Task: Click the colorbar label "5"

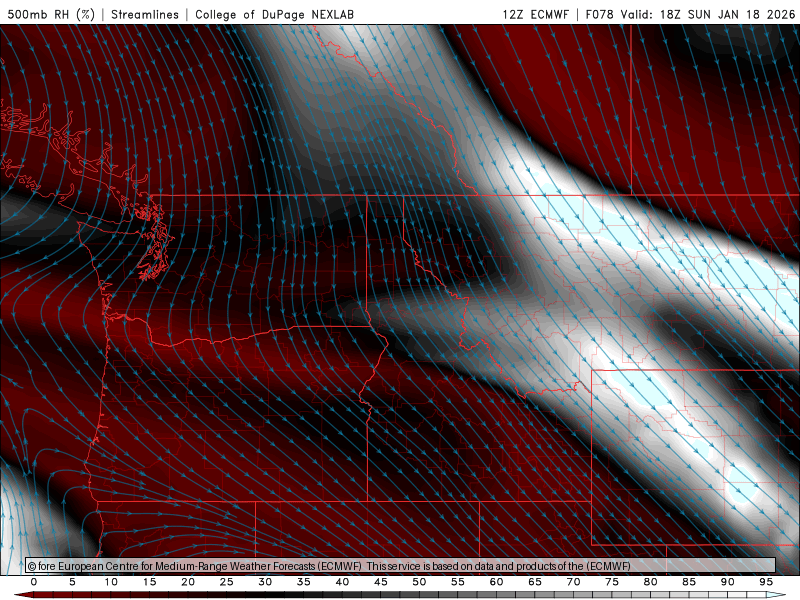Action: click(x=72, y=582)
